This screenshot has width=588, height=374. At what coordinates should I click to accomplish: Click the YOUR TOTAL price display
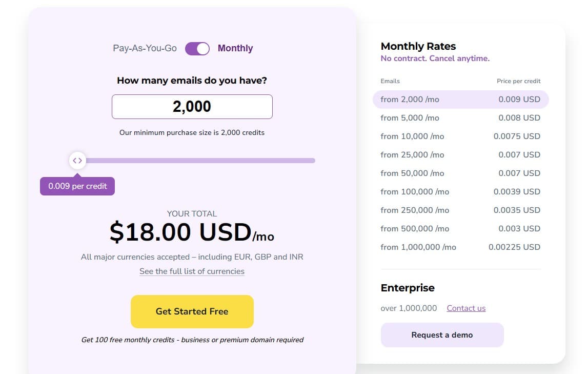tap(192, 232)
